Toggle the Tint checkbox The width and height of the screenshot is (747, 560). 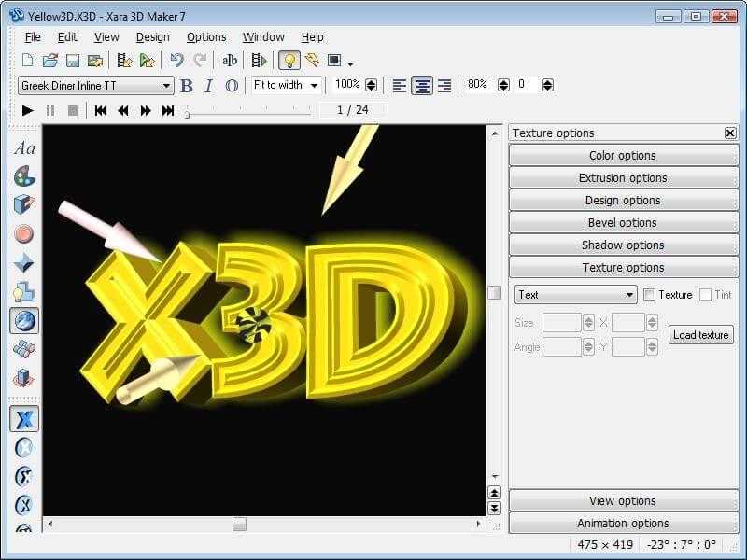coord(705,295)
